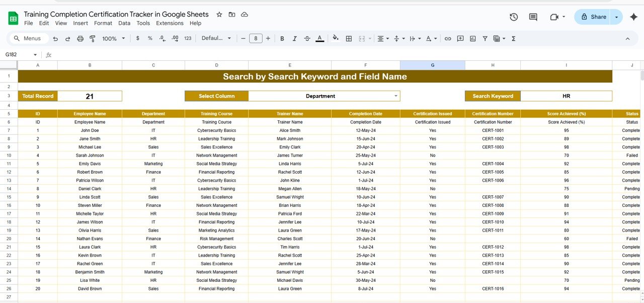Open the fill color picker
Screen dimensions: 644x303
click(x=336, y=38)
